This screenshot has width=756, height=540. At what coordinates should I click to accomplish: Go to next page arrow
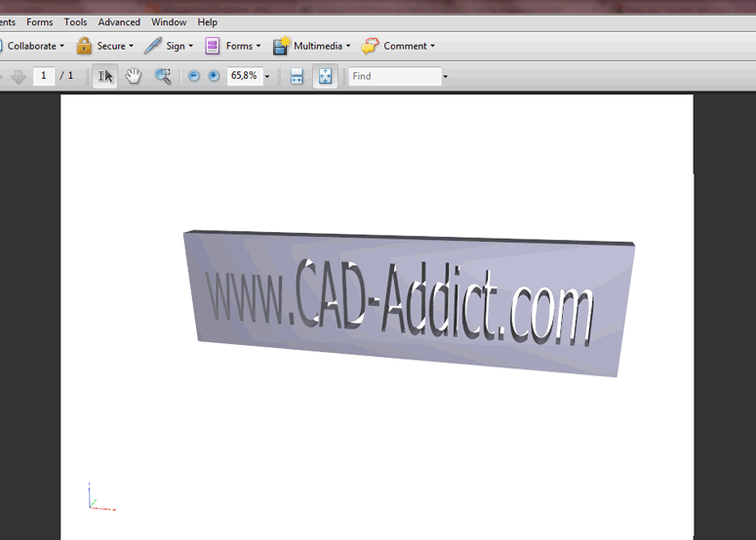19,76
